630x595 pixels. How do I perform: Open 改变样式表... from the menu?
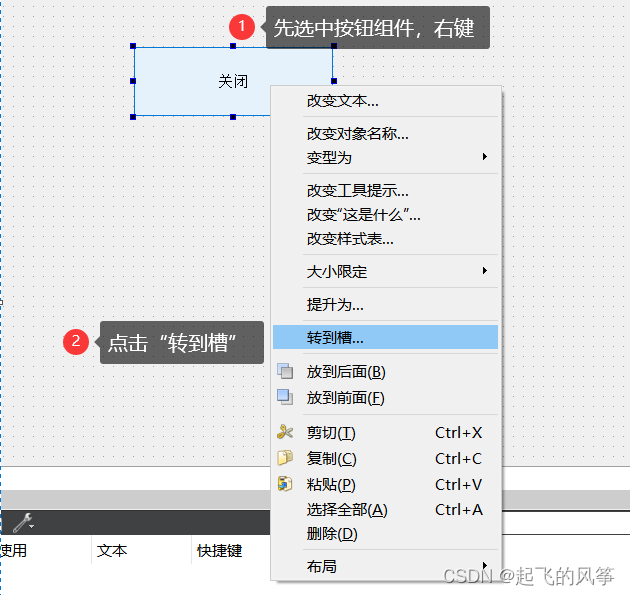coord(350,238)
